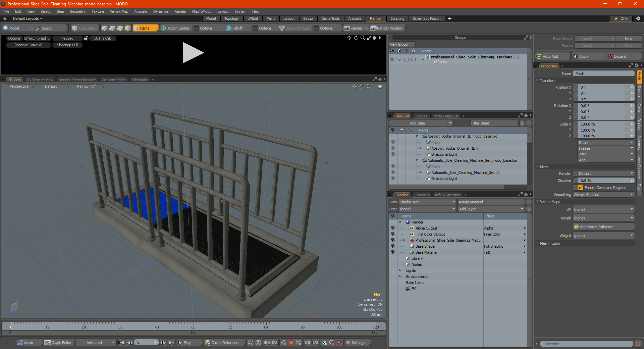The width and height of the screenshot is (644, 349).
Task: Switch to Channels tab
Action: click(x=422, y=195)
